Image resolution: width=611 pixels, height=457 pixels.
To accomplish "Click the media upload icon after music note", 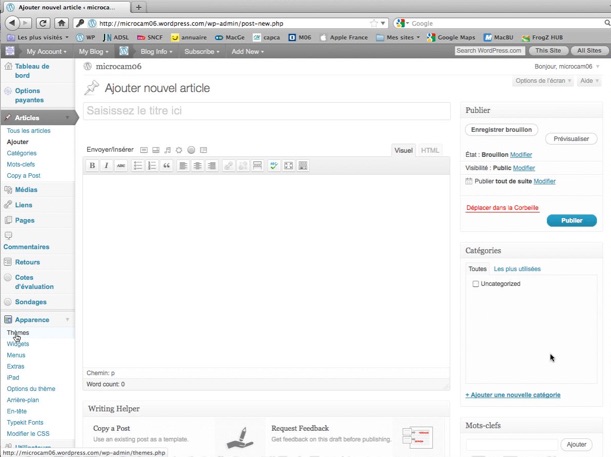I will pyautogui.click(x=179, y=150).
